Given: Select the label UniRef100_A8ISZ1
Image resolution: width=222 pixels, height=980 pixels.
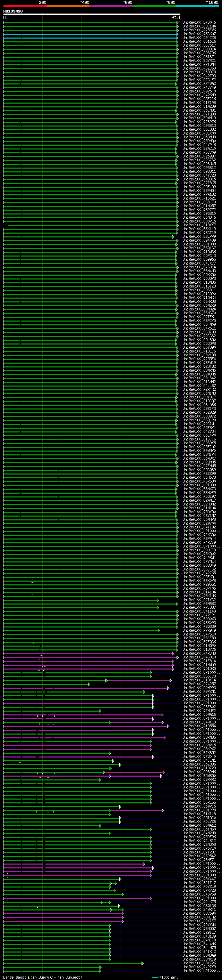Looking at the screenshot, I should 199,57.
